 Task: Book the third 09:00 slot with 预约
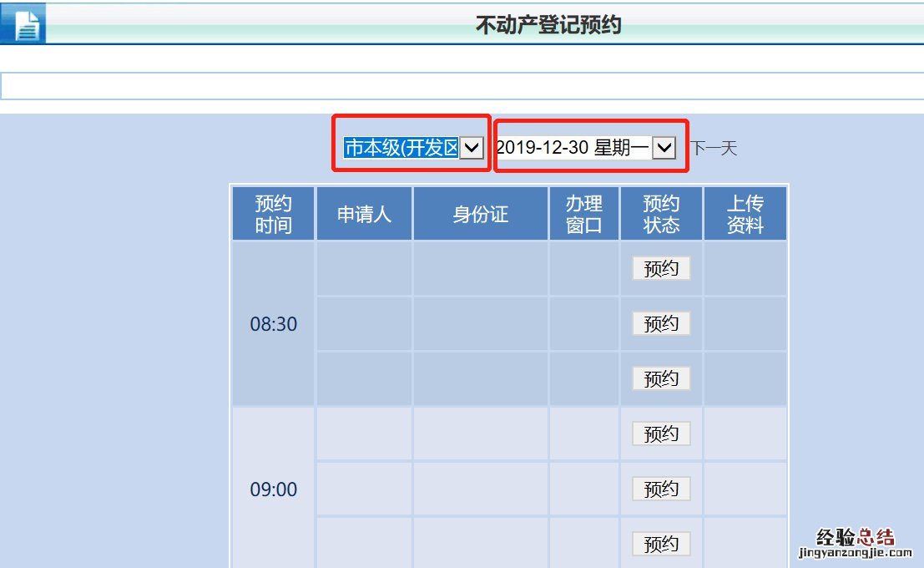(661, 544)
